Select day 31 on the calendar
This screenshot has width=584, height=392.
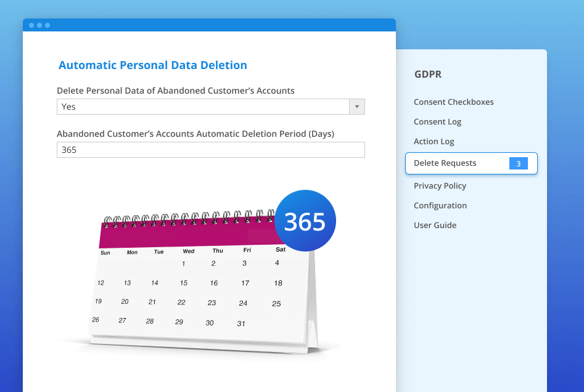(x=241, y=324)
